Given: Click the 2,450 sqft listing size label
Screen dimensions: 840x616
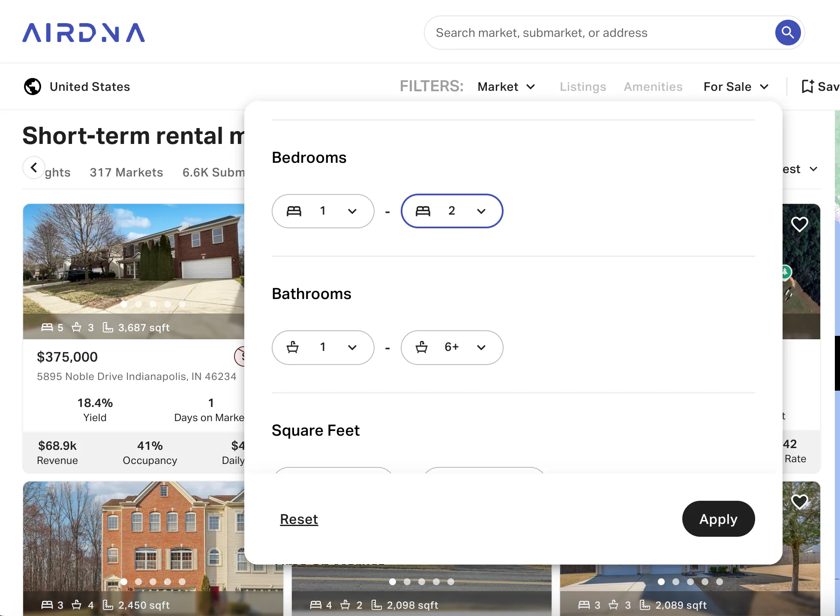Looking at the screenshot, I should (144, 605).
